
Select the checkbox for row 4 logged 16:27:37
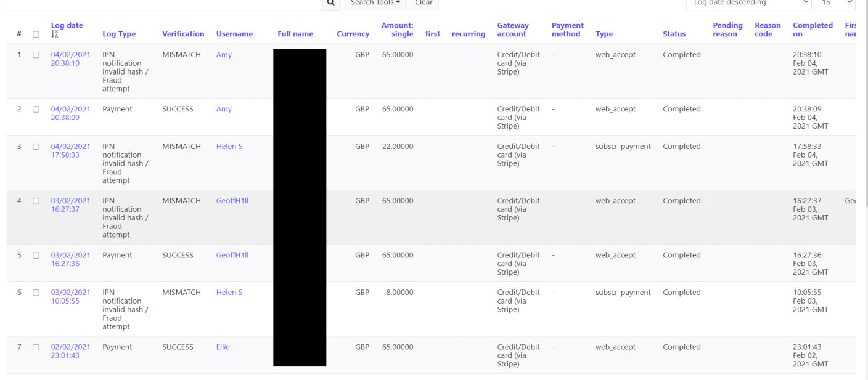pos(36,201)
